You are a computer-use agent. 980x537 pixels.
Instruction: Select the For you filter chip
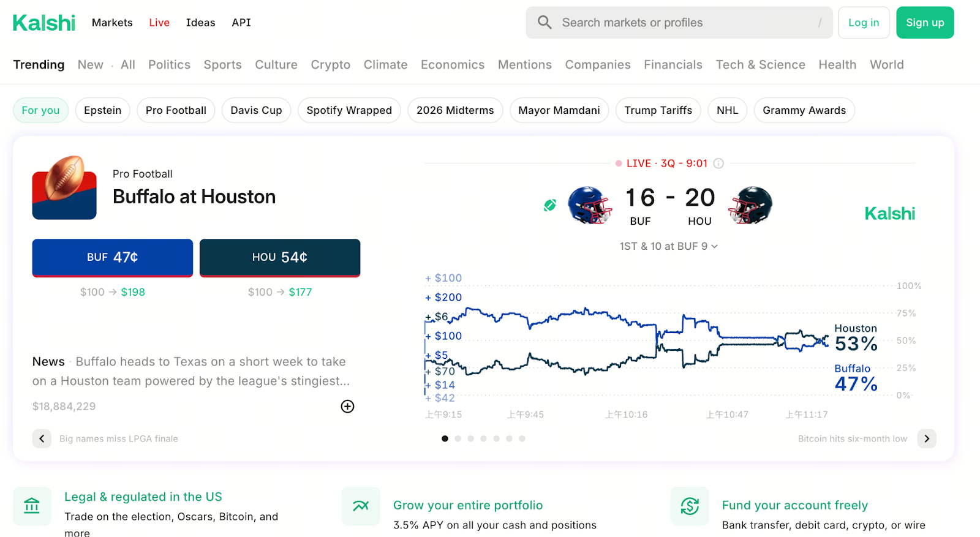click(x=40, y=110)
